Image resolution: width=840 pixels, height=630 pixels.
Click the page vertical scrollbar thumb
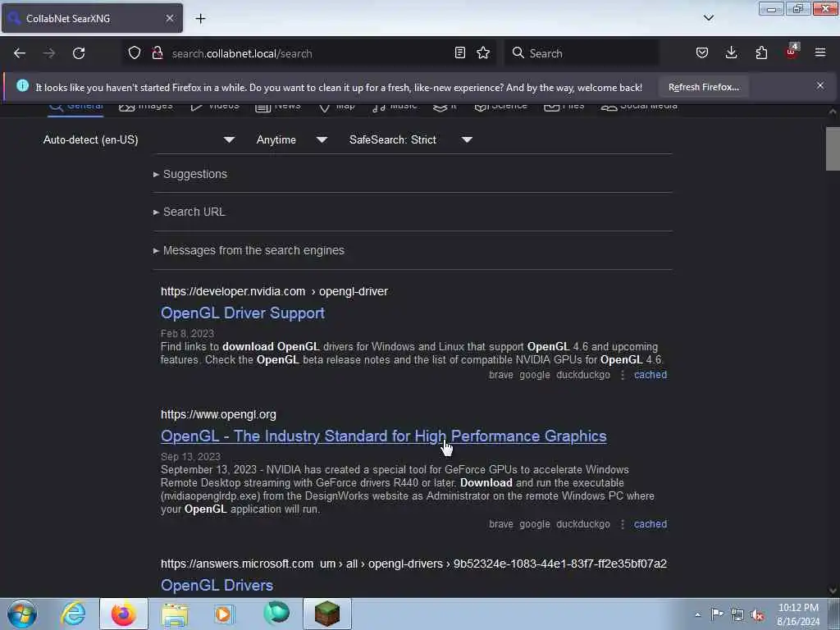[833, 148]
